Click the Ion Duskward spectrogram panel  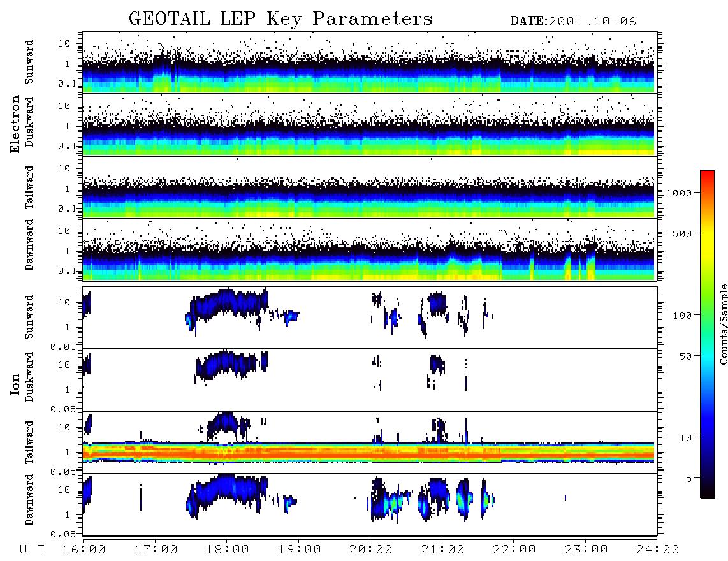point(370,380)
